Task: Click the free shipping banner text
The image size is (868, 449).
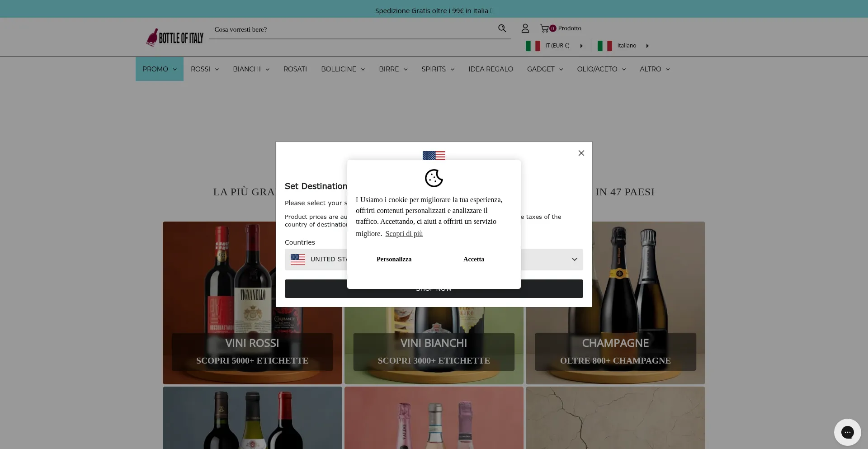Action: 434,10
